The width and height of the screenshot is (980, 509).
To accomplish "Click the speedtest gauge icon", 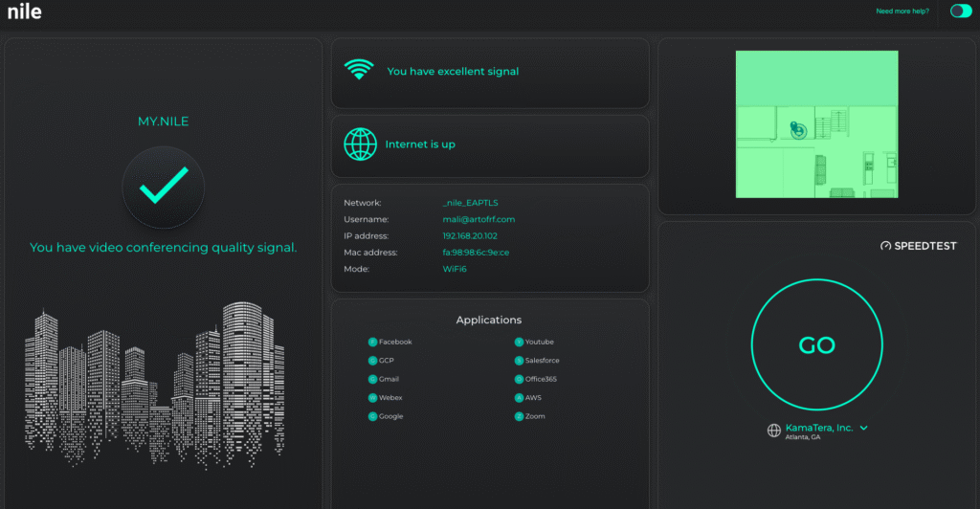I will pyautogui.click(x=885, y=246).
